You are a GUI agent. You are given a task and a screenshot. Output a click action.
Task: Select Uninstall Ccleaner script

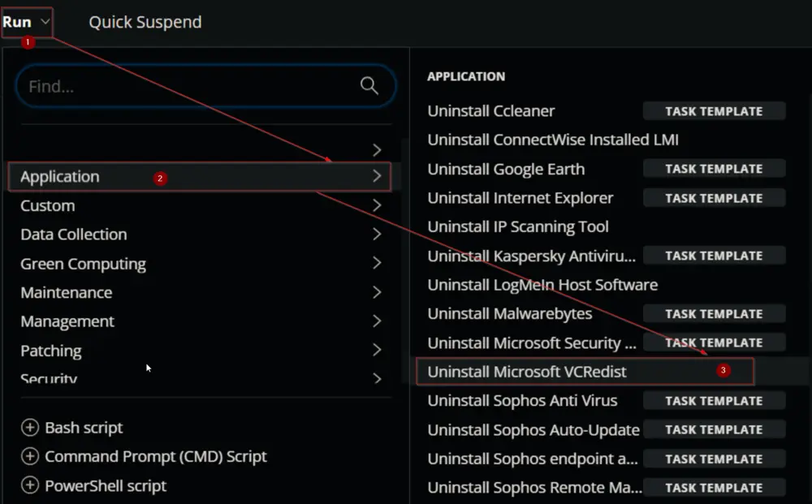click(x=491, y=110)
